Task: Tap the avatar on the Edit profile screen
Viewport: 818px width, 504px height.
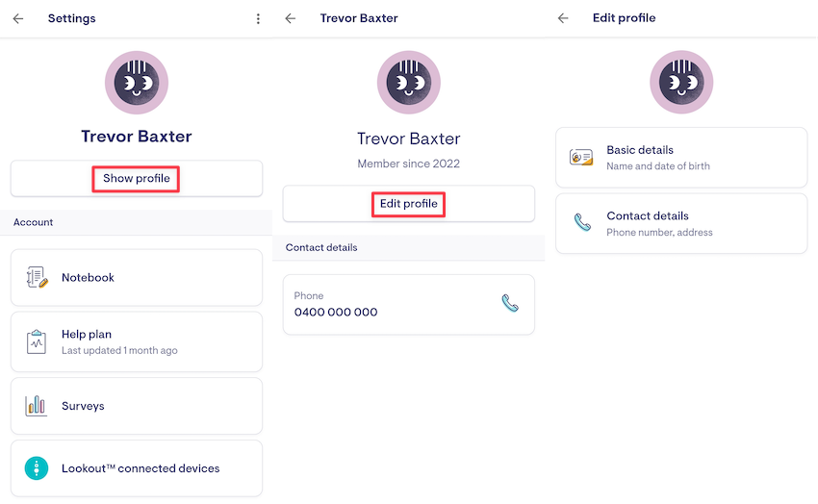Action: point(681,83)
